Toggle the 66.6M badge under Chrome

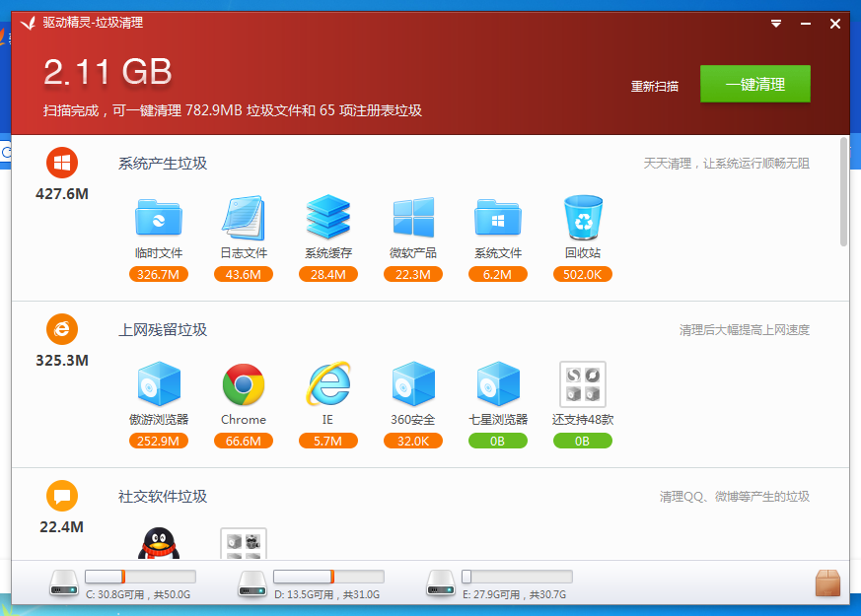pyautogui.click(x=243, y=441)
